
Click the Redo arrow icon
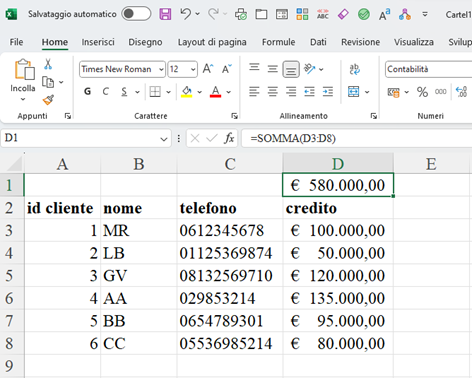[213, 14]
